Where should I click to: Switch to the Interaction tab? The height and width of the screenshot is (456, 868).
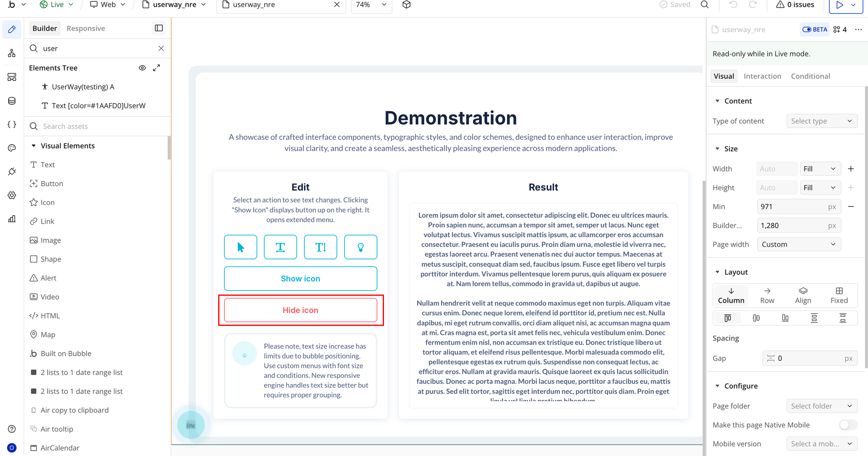pos(762,76)
